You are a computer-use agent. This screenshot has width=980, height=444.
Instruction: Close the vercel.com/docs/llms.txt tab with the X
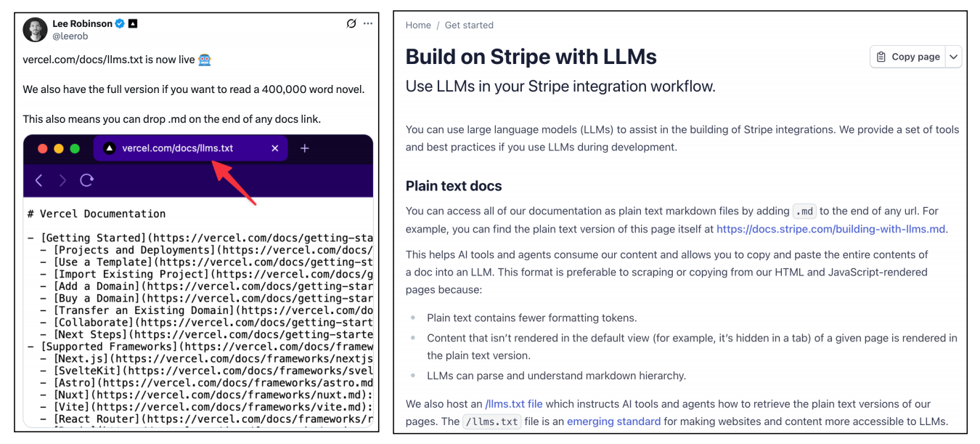point(275,148)
